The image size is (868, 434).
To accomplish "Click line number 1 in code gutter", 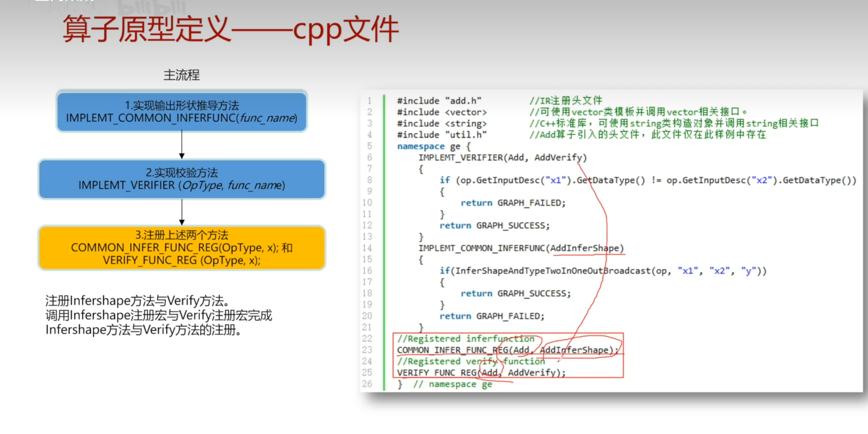I will click(370, 101).
